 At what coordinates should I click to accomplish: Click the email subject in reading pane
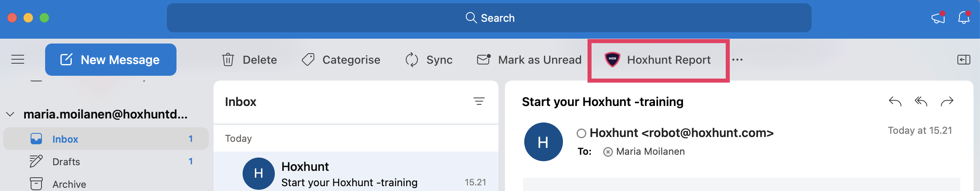click(x=602, y=102)
